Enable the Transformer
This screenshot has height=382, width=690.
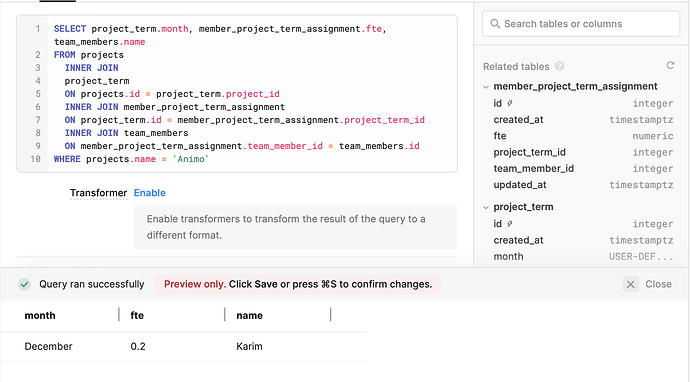pyautogui.click(x=150, y=193)
